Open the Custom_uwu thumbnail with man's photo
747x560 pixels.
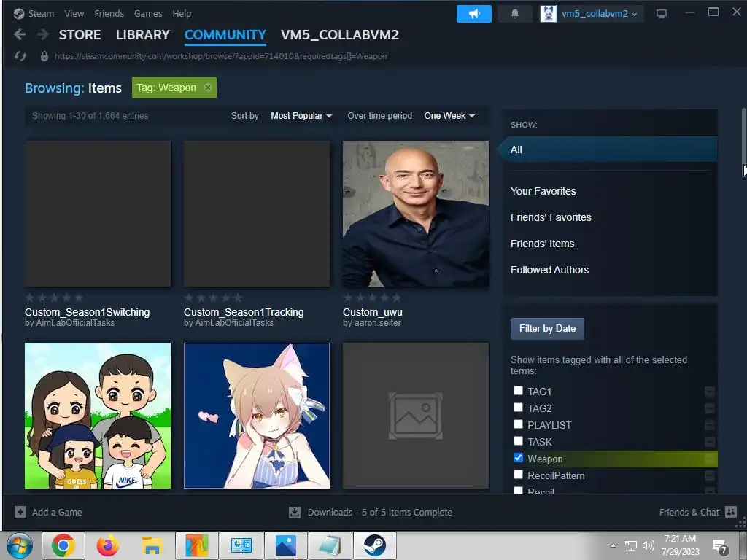point(415,214)
